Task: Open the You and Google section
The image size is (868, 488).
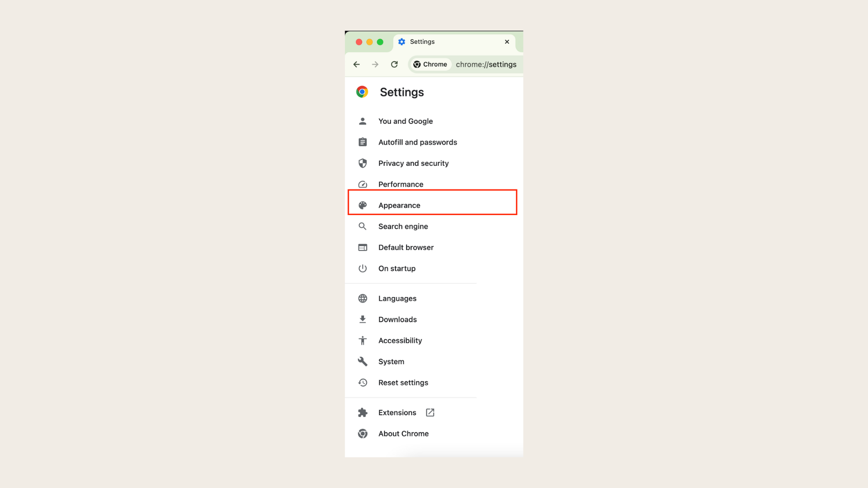Action: point(405,121)
